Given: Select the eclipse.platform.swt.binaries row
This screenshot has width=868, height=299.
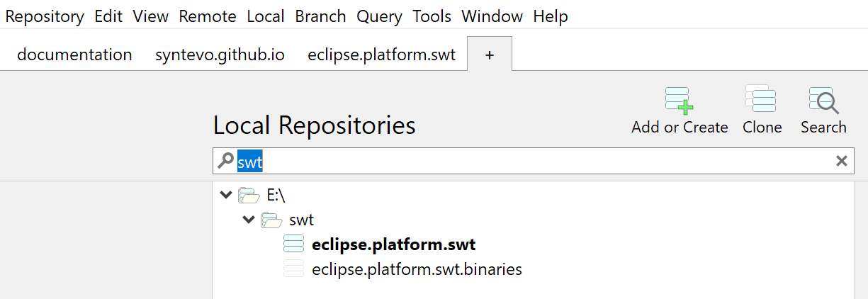Looking at the screenshot, I should pyautogui.click(x=533, y=269).
